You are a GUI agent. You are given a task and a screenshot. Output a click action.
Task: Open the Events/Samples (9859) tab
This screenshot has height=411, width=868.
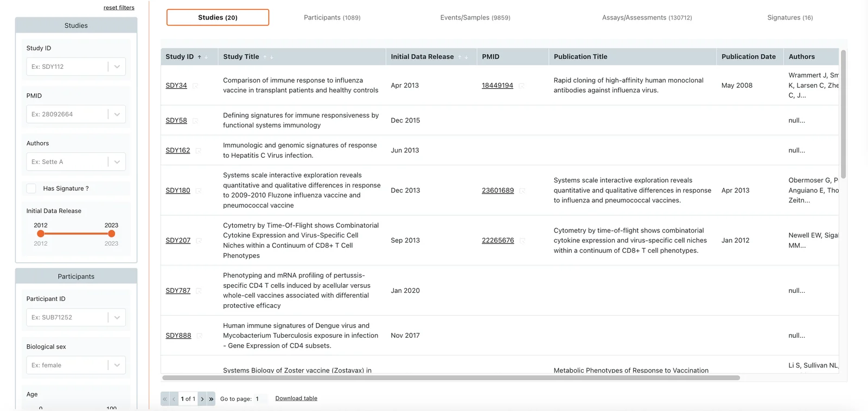click(x=475, y=18)
